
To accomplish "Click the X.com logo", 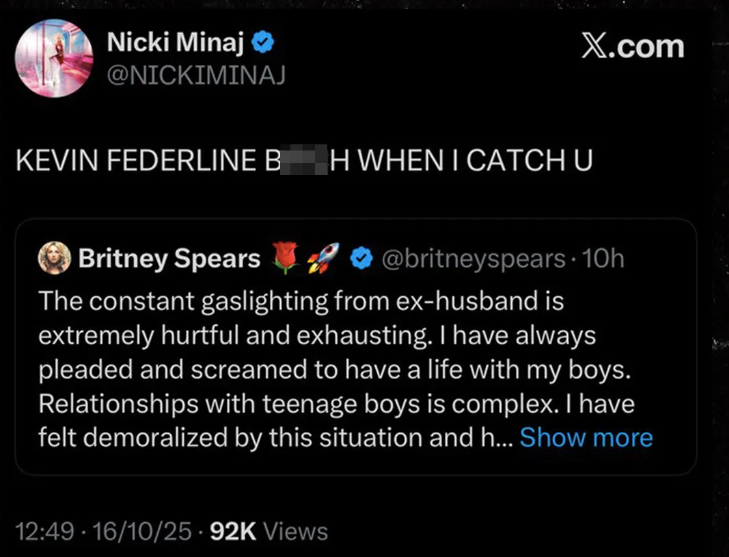I will click(633, 46).
